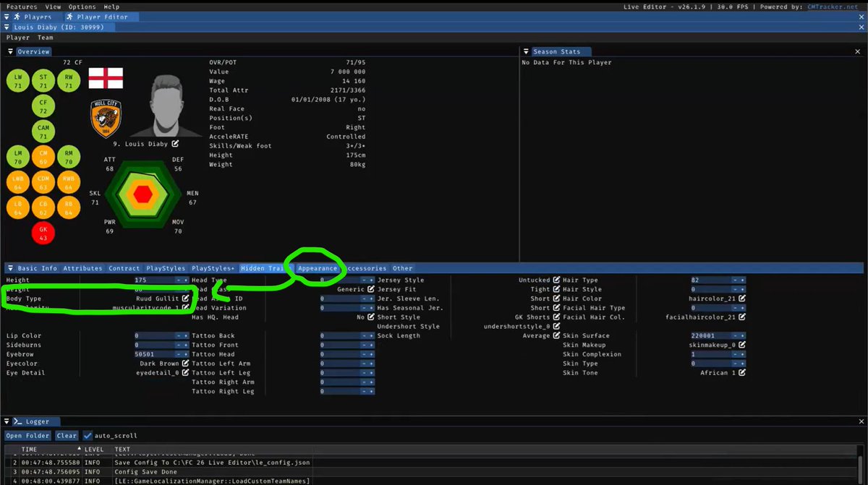Edit the Untucked jersey style value

(x=556, y=280)
